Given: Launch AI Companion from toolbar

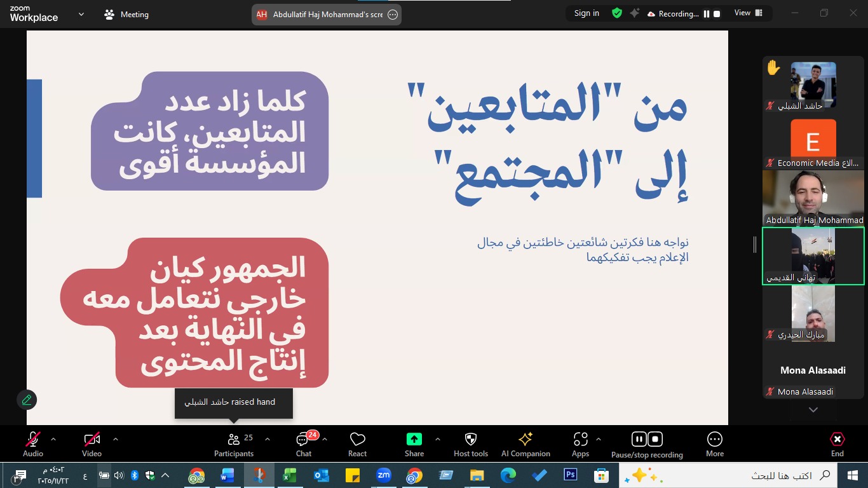Looking at the screenshot, I should [526, 444].
